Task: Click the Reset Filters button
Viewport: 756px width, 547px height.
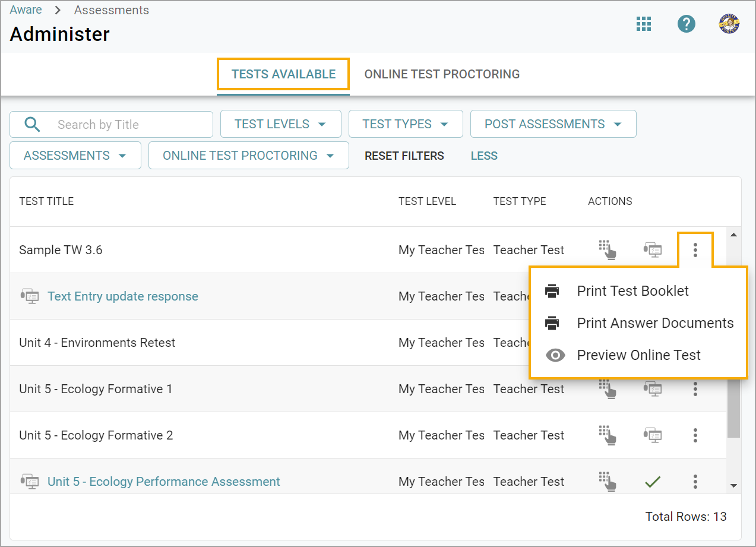Action: point(404,156)
